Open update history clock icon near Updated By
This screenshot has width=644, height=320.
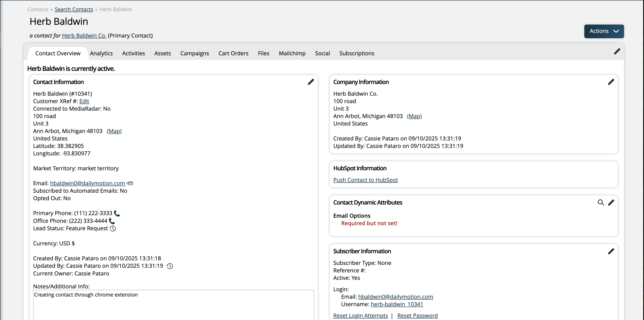[170, 266]
